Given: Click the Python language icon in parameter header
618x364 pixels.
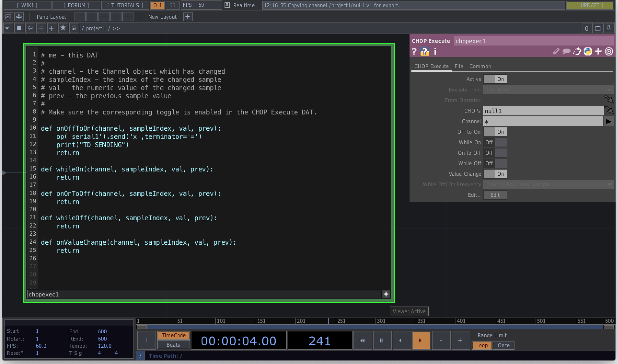Looking at the screenshot, I should click(588, 51).
